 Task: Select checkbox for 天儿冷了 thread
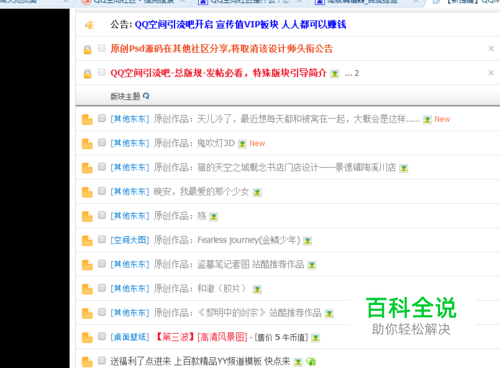[102, 118]
